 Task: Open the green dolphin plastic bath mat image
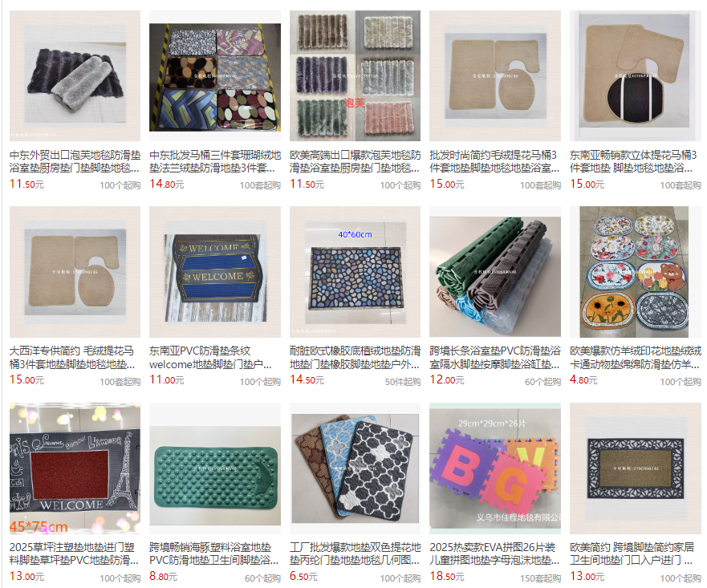[x=215, y=468]
